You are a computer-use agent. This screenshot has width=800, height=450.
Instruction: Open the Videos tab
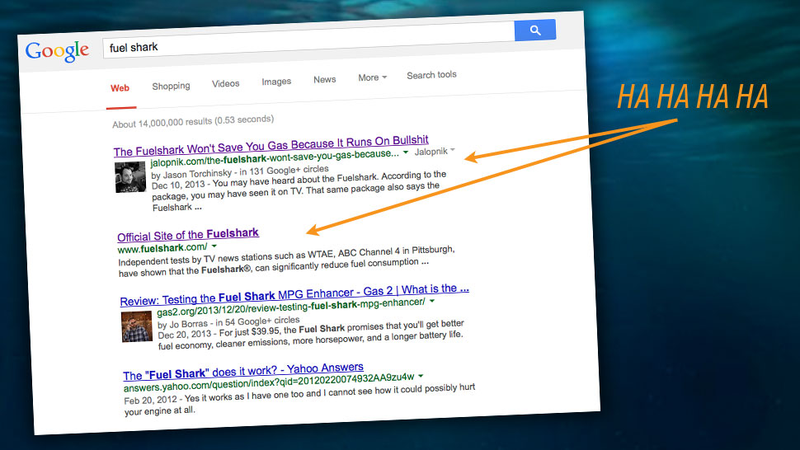tap(226, 83)
